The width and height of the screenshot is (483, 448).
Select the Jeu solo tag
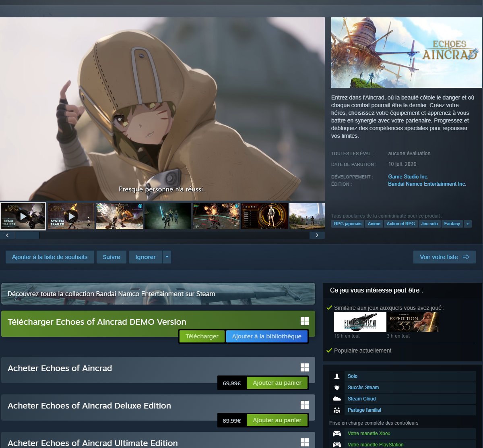pyautogui.click(x=429, y=224)
